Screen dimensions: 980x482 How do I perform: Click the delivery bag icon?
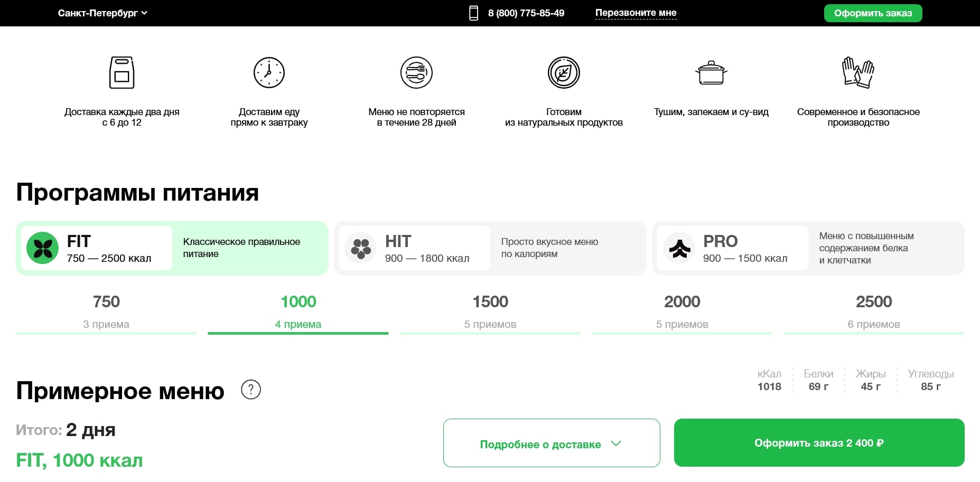point(122,72)
